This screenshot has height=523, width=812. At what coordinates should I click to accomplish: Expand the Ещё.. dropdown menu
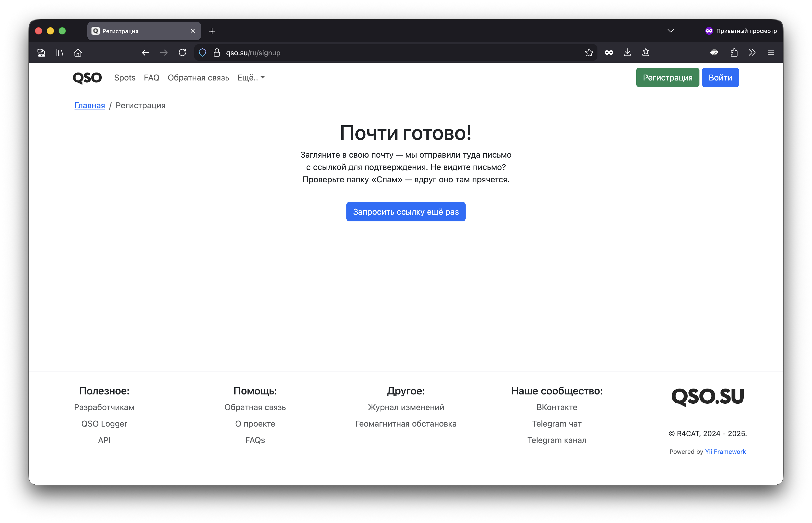251,78
